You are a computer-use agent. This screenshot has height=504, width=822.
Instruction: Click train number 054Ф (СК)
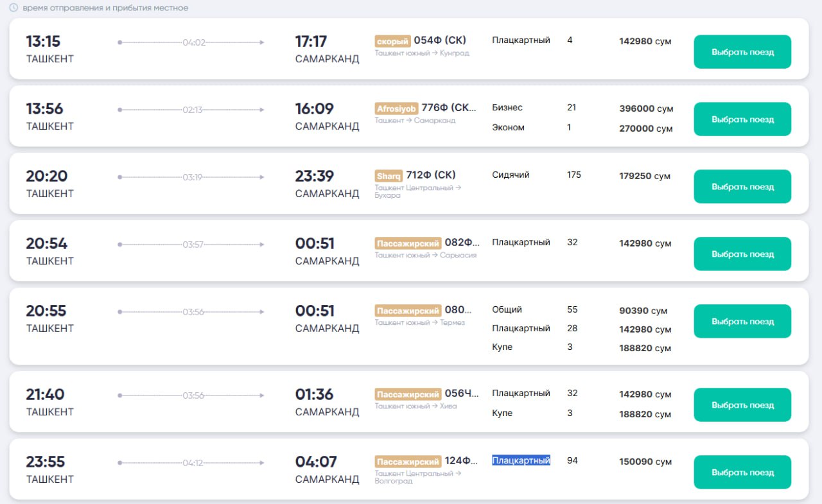point(440,40)
